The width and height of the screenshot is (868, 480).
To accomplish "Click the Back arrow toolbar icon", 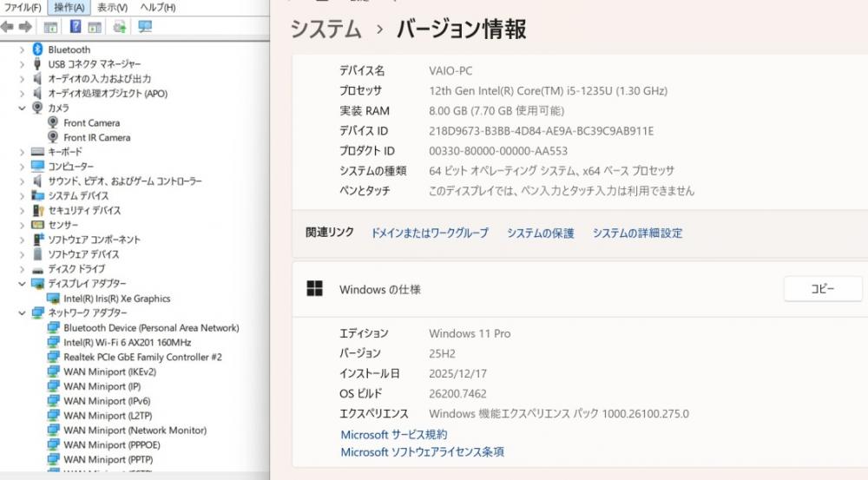I will coord(7,27).
